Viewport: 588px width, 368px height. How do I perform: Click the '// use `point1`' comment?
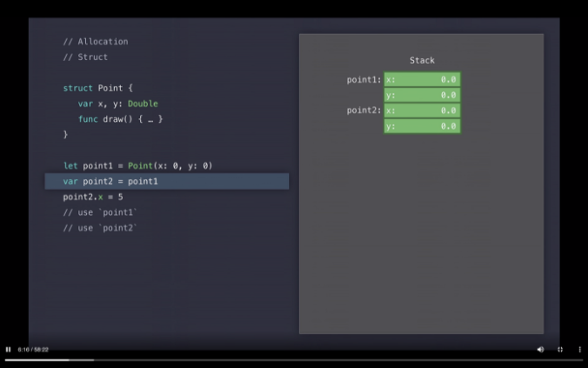click(x=100, y=212)
